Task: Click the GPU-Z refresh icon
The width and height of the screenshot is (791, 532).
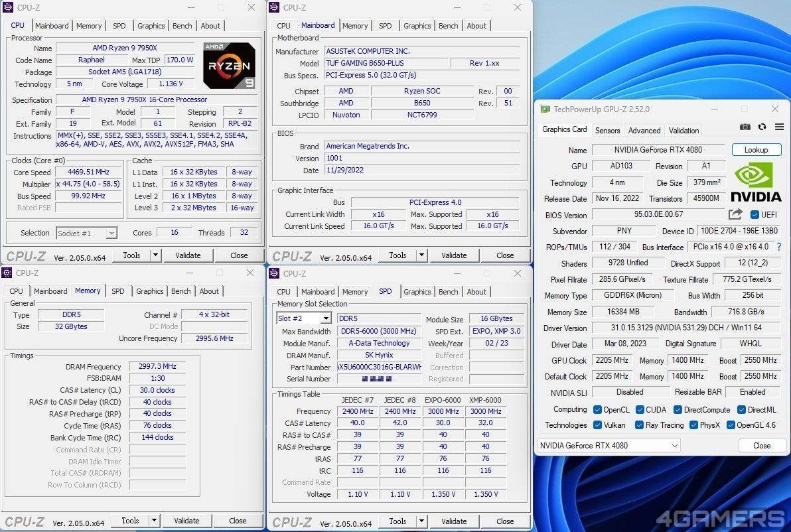Action: coord(762,127)
